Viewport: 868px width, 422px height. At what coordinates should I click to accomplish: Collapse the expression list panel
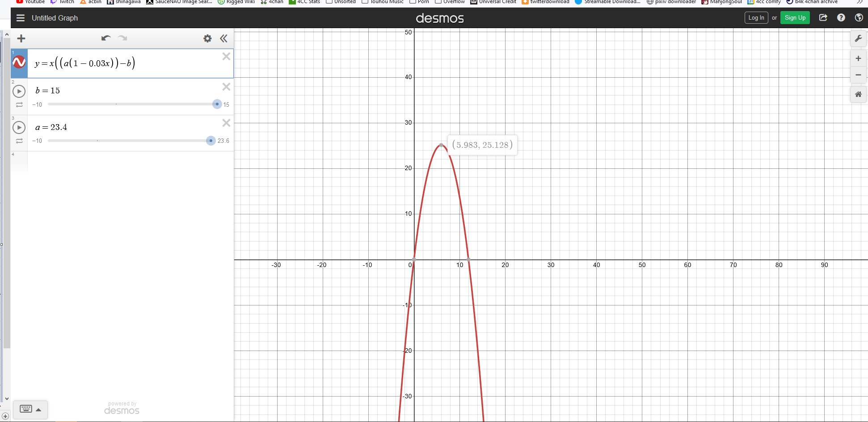[223, 38]
